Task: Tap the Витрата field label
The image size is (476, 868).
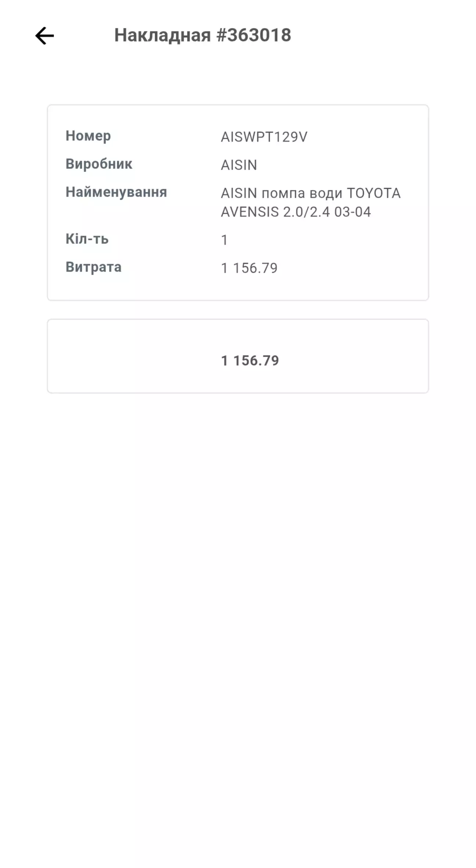Action: click(x=93, y=267)
